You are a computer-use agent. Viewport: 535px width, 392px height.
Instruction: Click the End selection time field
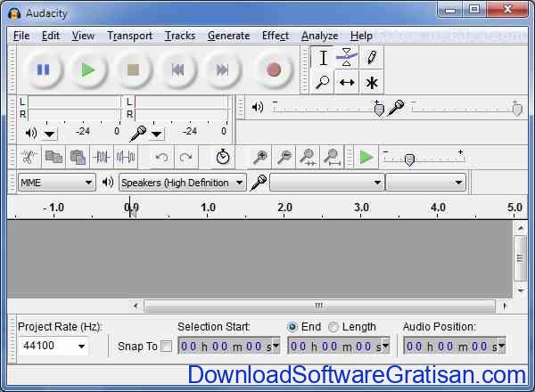pyautogui.click(x=334, y=347)
